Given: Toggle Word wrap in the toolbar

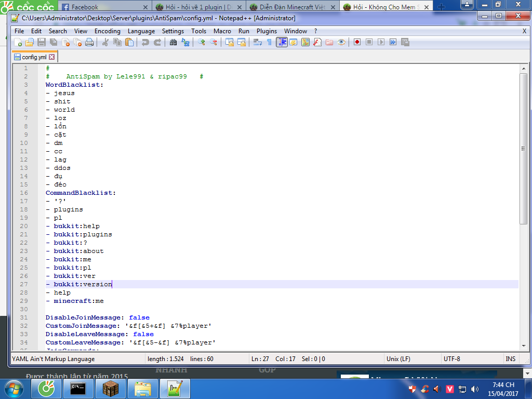Looking at the screenshot, I should (x=257, y=42).
